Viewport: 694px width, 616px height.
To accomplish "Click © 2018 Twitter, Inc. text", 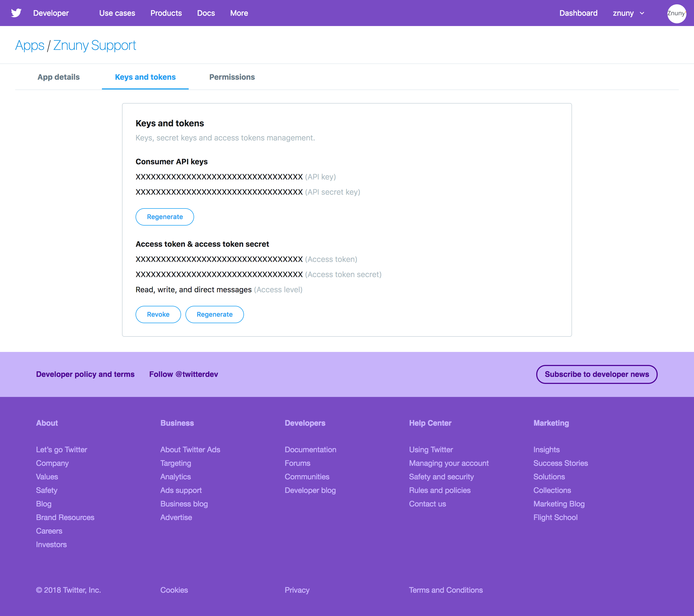I will [68, 590].
